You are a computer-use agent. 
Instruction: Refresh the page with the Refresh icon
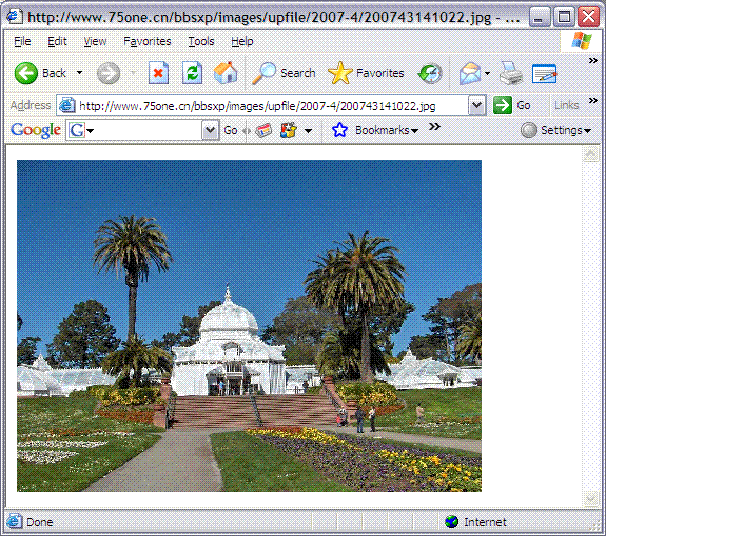pos(192,73)
